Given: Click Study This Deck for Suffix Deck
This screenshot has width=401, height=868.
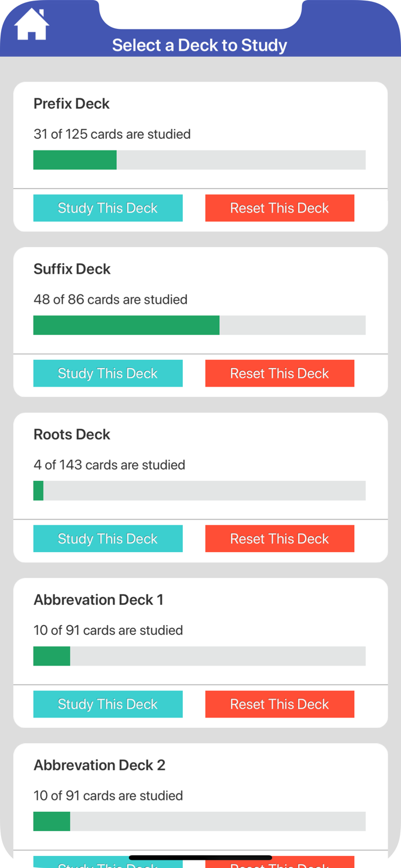Looking at the screenshot, I should (108, 373).
